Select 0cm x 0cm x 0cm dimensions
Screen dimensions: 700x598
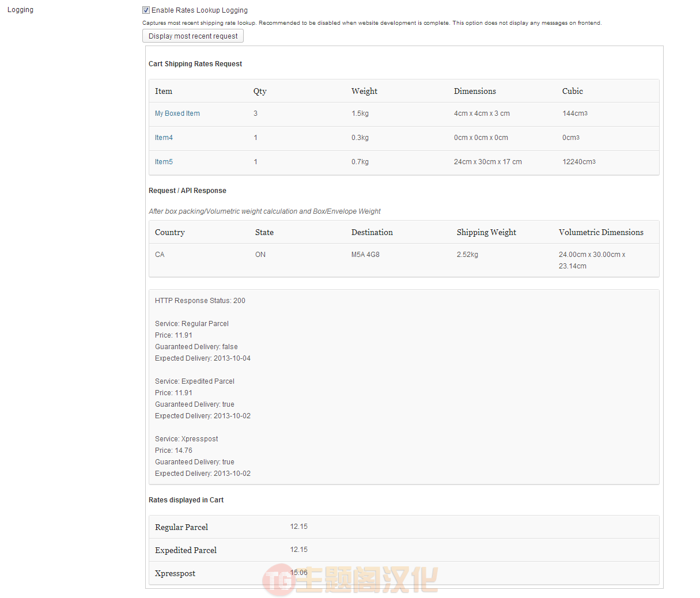[481, 138]
